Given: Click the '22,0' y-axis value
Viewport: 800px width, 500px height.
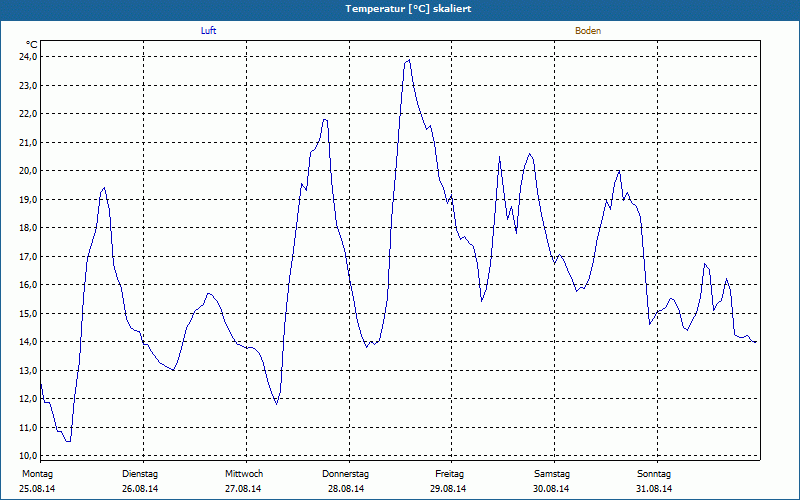Looking at the screenshot, I should pos(28,114).
